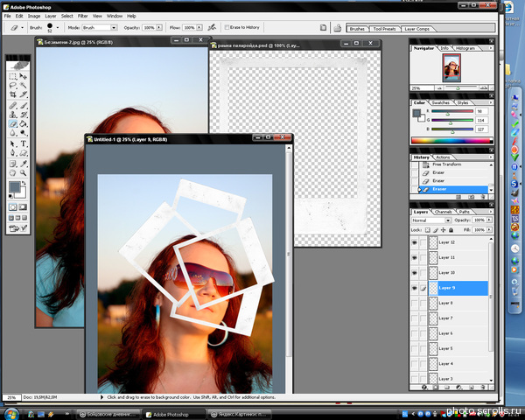Toggle lock all icon in Layers panel

[x=451, y=230]
